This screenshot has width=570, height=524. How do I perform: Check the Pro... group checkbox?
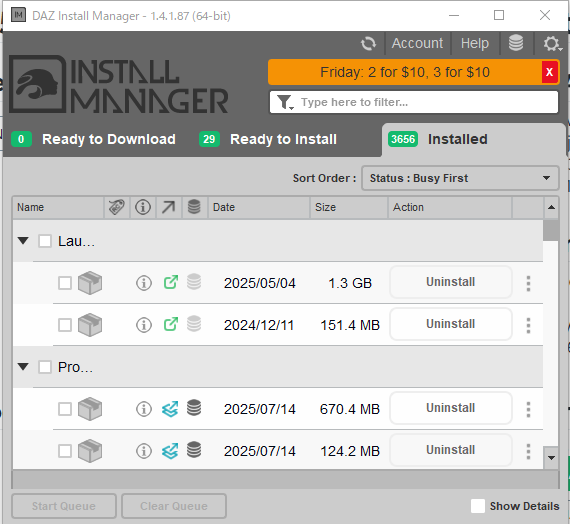(45, 367)
